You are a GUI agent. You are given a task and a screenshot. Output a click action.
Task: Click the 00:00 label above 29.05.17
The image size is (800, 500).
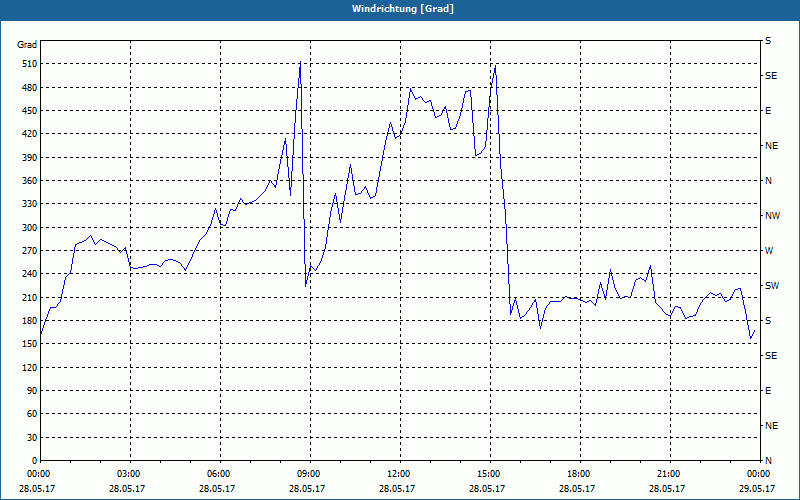tap(759, 473)
